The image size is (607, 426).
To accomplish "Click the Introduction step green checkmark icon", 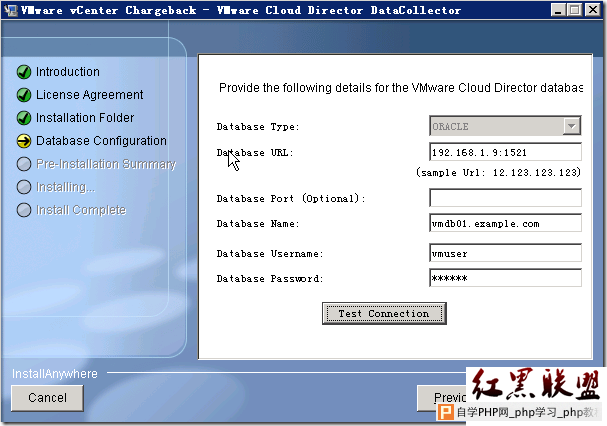I will (x=24, y=72).
